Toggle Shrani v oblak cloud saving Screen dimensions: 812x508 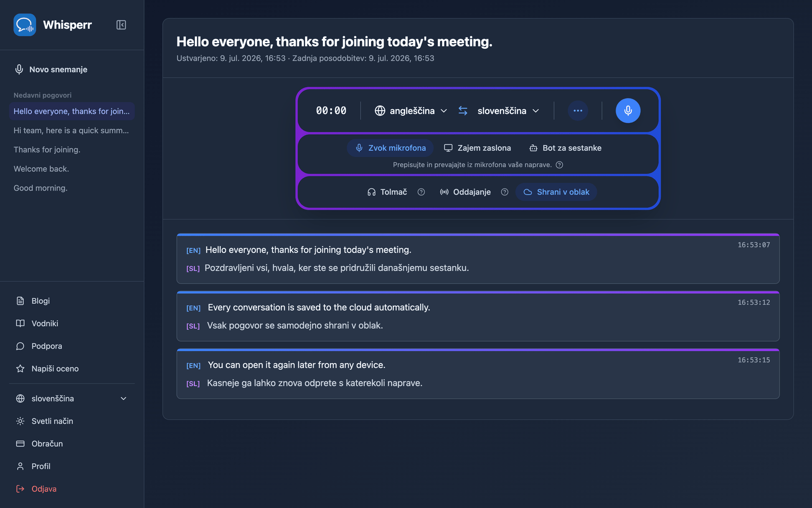[556, 192]
